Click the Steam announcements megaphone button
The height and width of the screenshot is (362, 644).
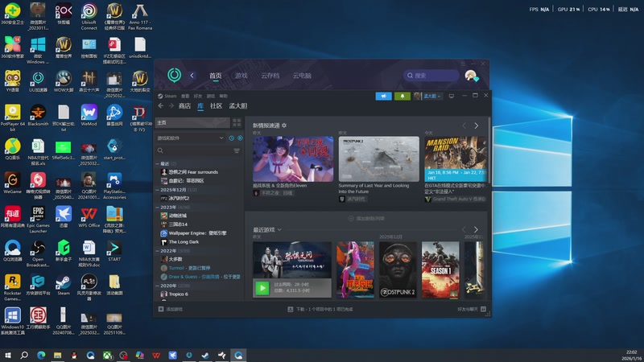(x=384, y=96)
